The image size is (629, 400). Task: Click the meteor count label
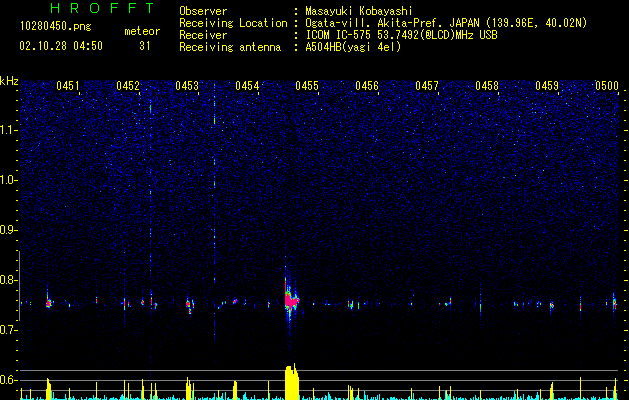[142, 31]
